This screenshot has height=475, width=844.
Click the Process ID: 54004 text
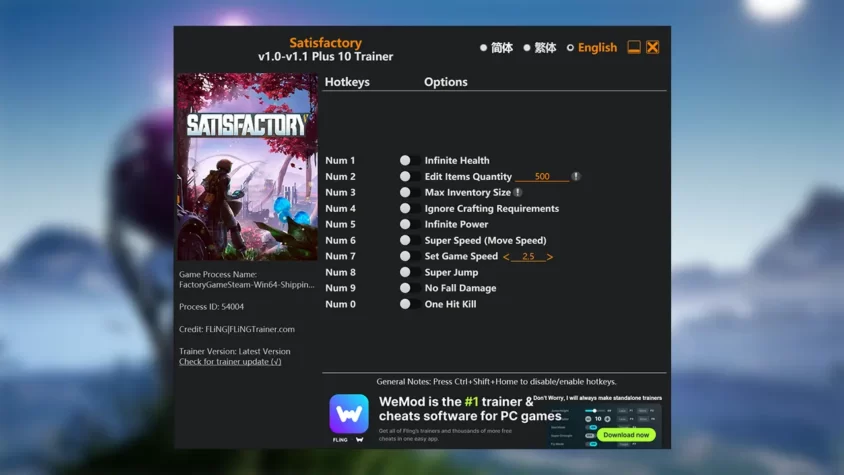click(212, 306)
